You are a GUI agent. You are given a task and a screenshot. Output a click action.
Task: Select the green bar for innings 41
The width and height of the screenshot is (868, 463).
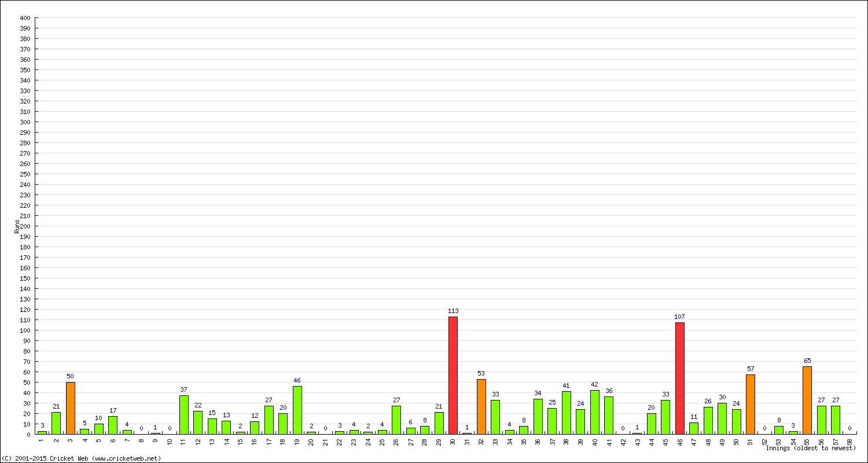[x=609, y=415]
